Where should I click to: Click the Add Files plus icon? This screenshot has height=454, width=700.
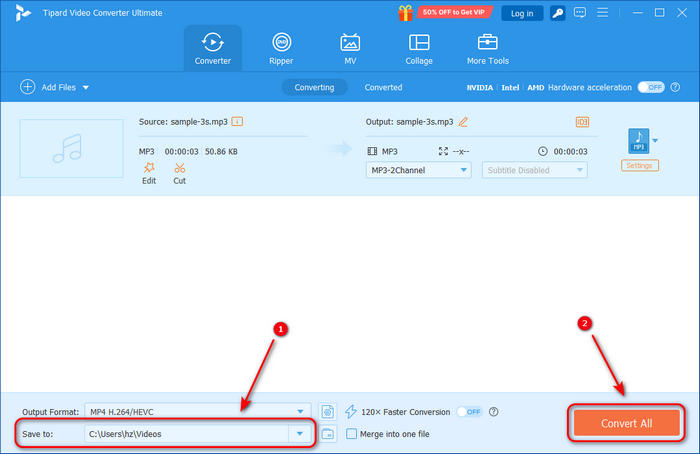pos(28,87)
